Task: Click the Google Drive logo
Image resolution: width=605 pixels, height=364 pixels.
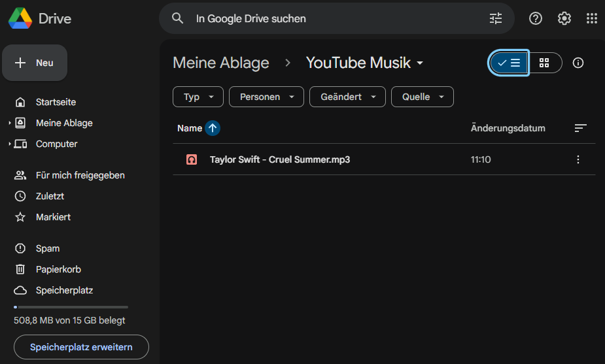Action: 20,18
